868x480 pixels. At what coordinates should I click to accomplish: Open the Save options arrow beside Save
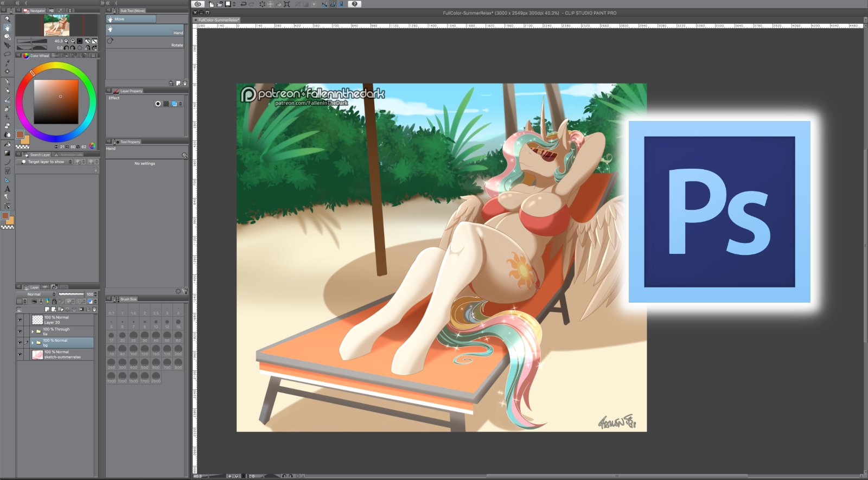(x=234, y=4)
